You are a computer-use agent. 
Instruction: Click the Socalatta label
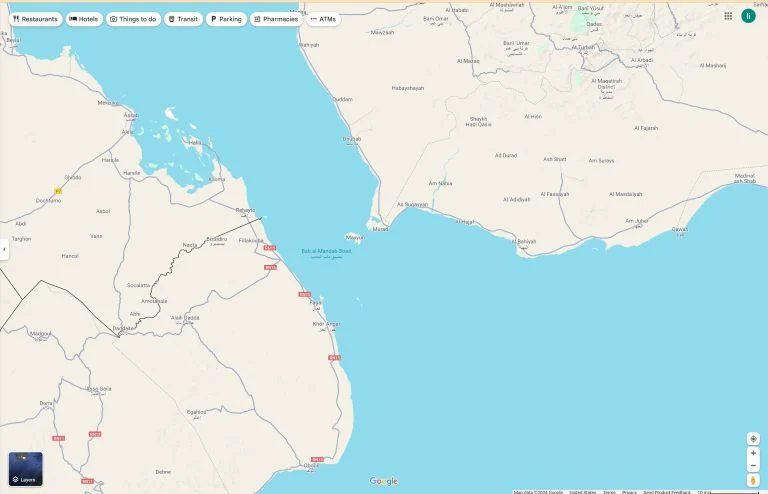tap(138, 285)
